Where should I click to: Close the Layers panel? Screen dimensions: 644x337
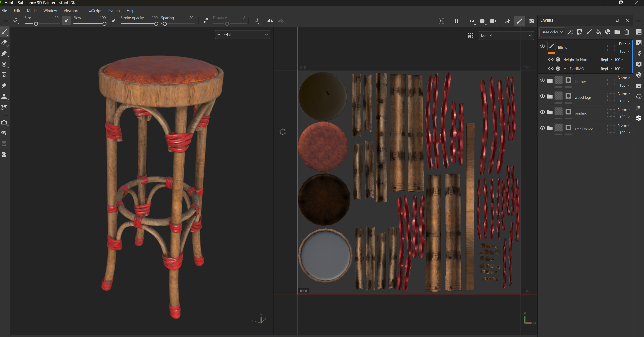pyautogui.click(x=627, y=21)
